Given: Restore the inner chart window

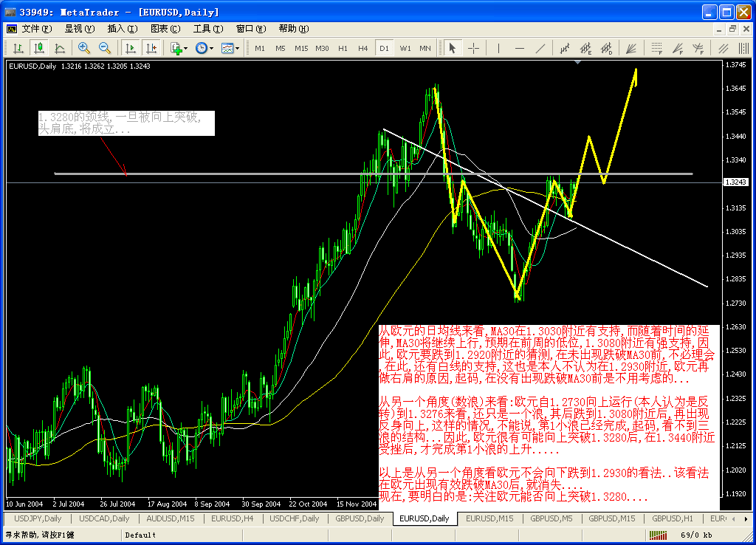Looking at the screenshot, I should click(x=733, y=29).
